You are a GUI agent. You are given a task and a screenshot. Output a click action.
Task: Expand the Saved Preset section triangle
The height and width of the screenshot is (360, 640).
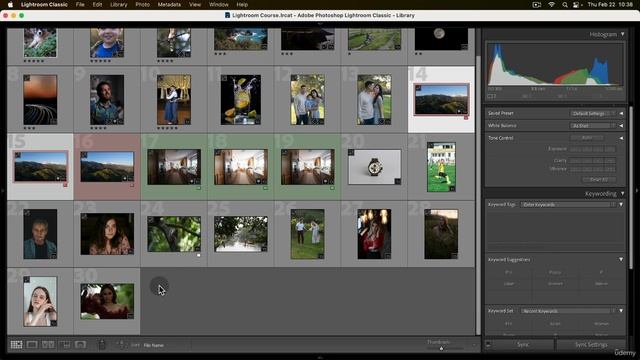(621, 113)
